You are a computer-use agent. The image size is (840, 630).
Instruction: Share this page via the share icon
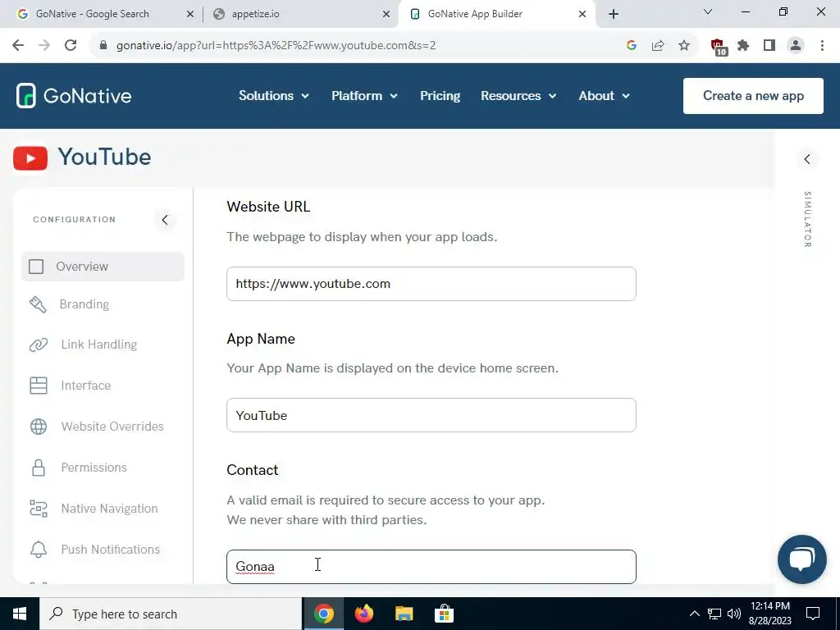[x=658, y=46]
